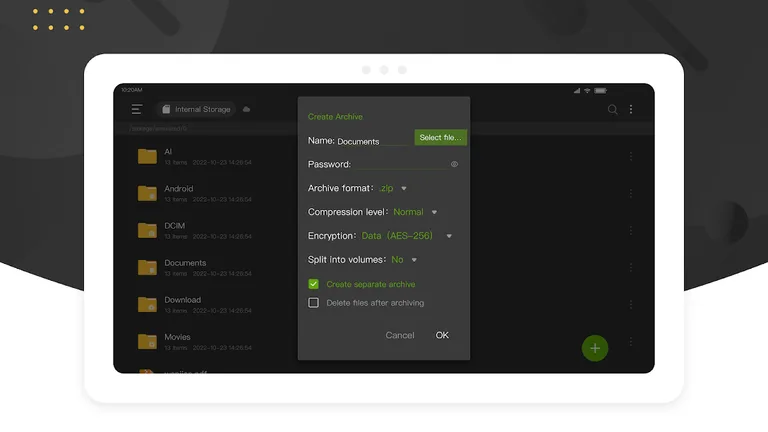
Task: Tap the signal strength status icon
Action: [577, 91]
